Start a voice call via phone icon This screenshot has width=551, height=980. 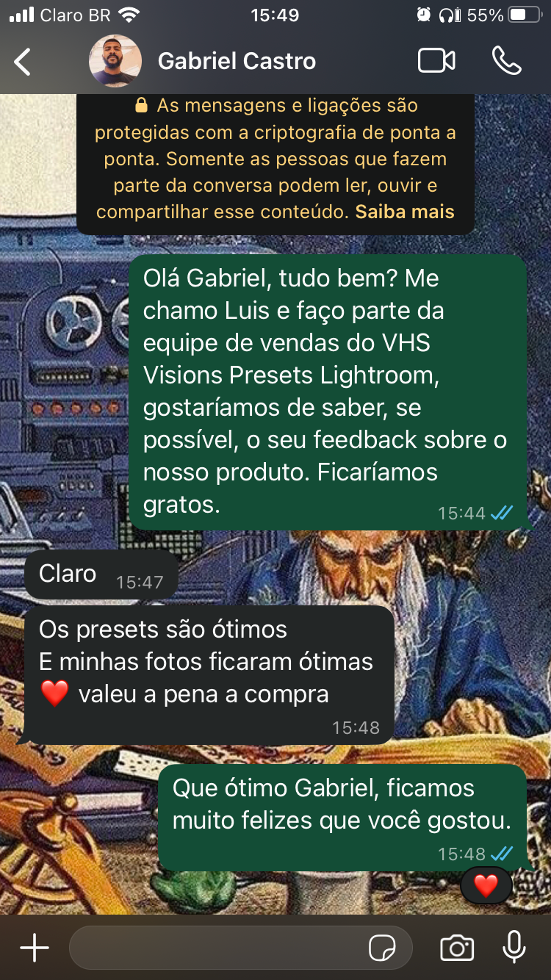(x=507, y=61)
